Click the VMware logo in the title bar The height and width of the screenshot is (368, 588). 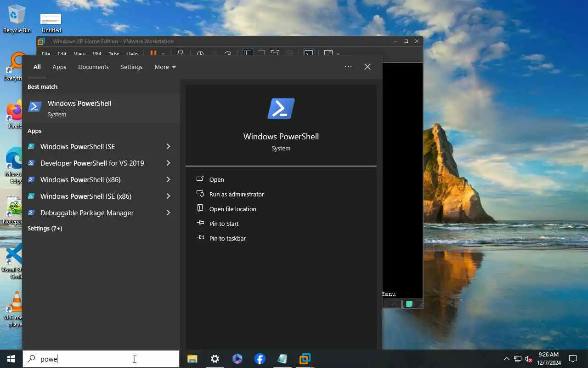pyautogui.click(x=41, y=41)
